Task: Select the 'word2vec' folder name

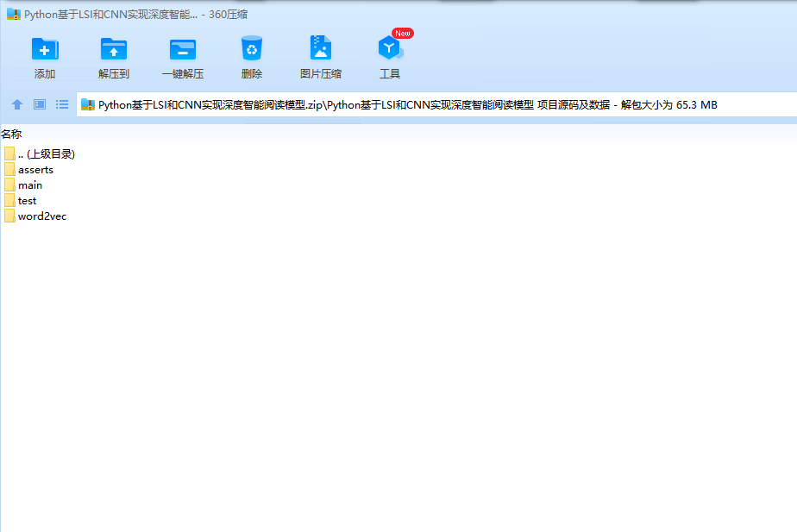Action: tap(42, 216)
